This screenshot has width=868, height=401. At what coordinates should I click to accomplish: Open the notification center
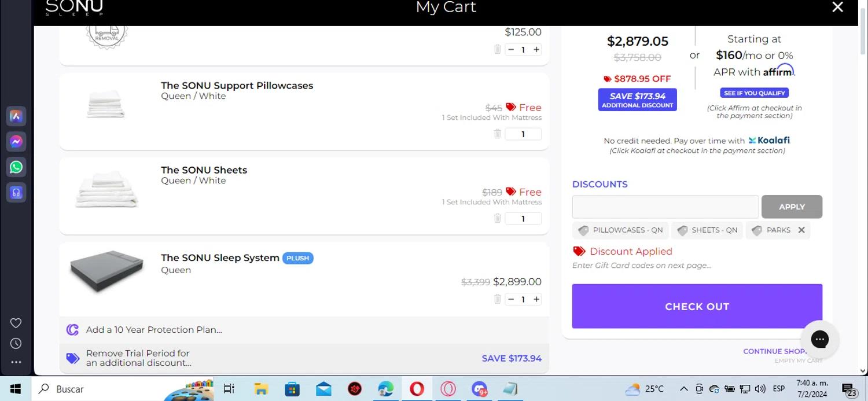(849, 389)
